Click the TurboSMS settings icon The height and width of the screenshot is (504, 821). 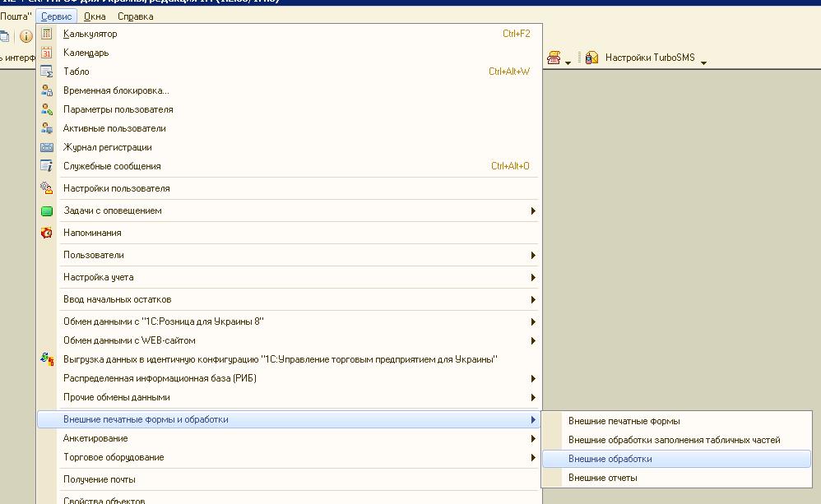tap(591, 57)
